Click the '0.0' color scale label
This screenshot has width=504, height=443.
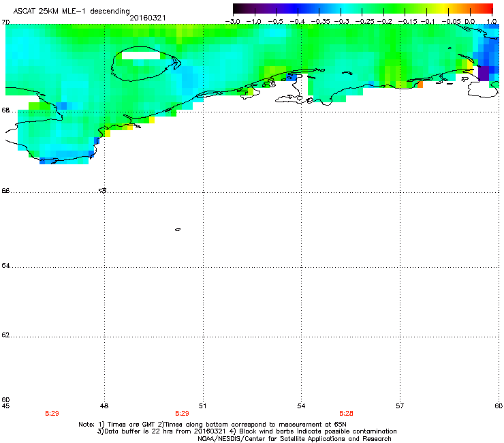click(470, 22)
